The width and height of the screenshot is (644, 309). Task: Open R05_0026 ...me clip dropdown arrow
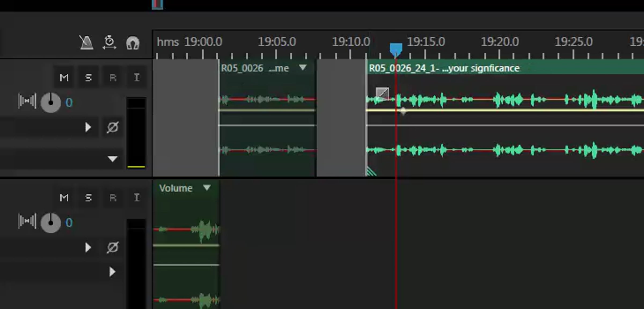click(x=303, y=67)
